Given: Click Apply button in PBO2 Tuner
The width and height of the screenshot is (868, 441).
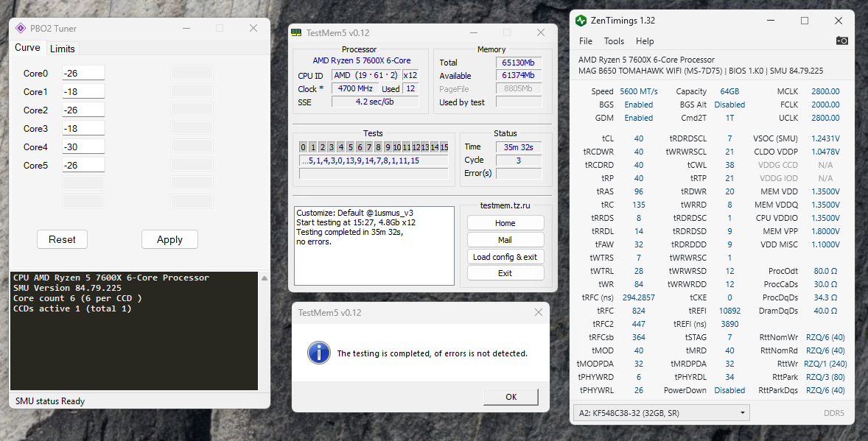Looking at the screenshot, I should (x=169, y=239).
